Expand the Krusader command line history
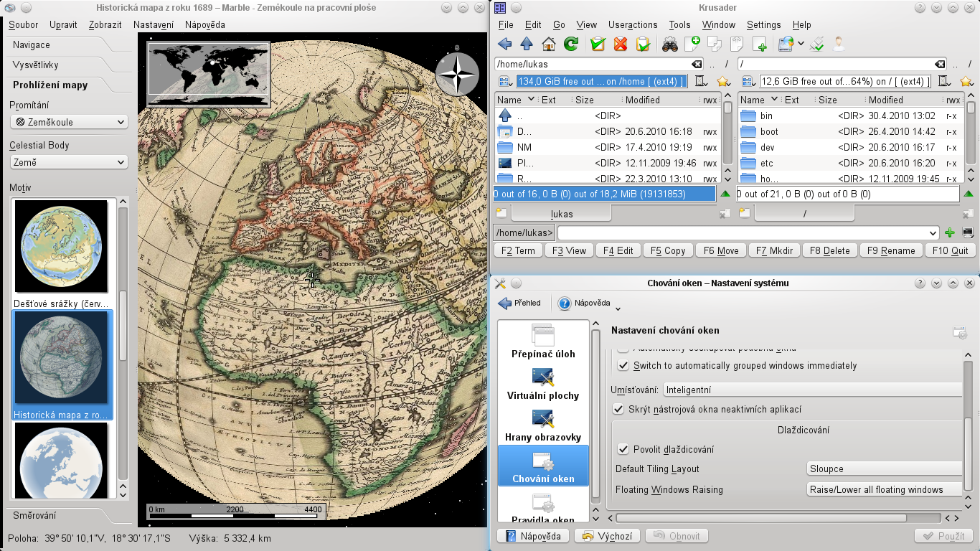 click(933, 232)
